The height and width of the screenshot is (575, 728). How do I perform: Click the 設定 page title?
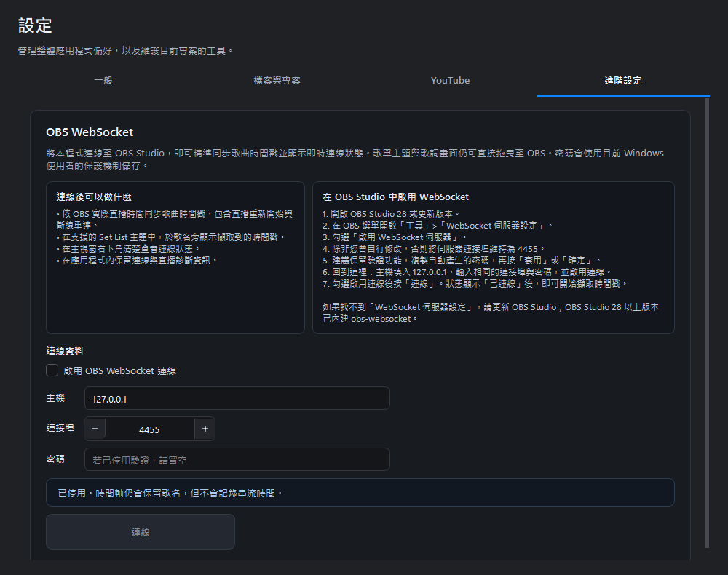click(35, 25)
